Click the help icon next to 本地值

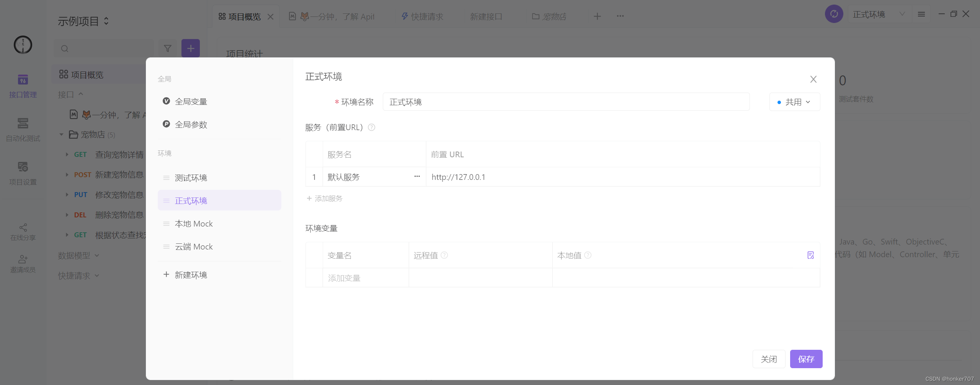[x=588, y=255]
